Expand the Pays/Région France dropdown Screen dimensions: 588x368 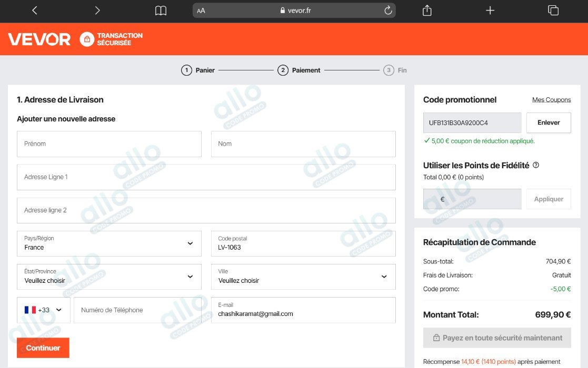109,244
